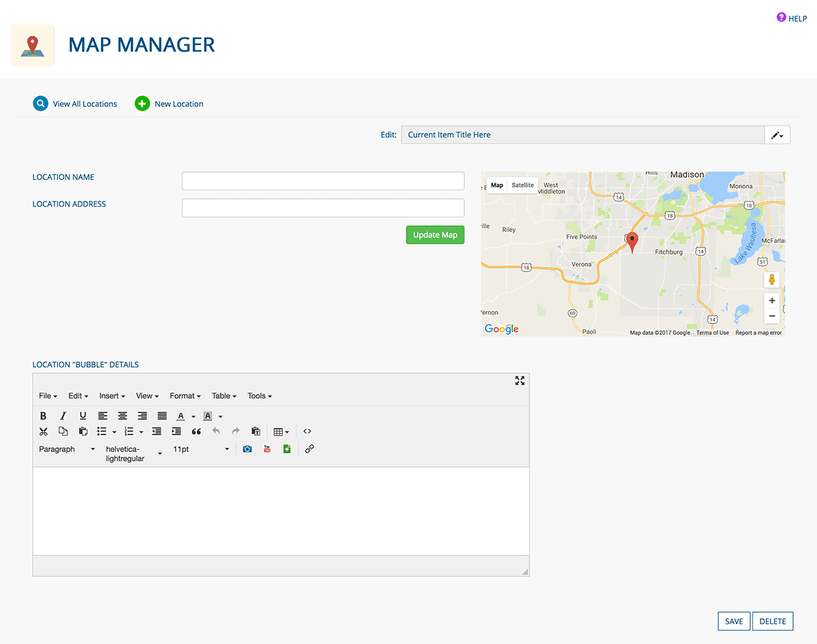This screenshot has height=644, width=817.
Task: Open the 11pt font size dropdown
Action: point(201,449)
